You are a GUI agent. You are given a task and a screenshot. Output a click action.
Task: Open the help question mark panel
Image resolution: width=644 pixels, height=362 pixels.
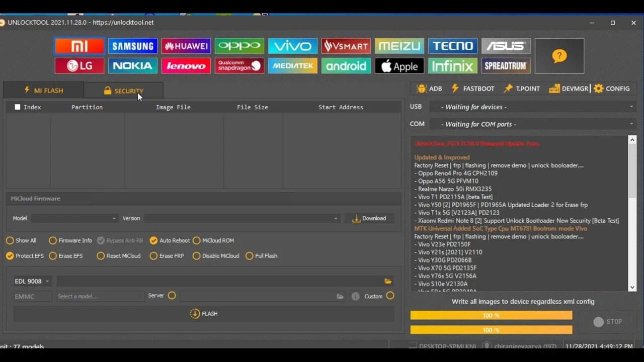click(x=559, y=56)
